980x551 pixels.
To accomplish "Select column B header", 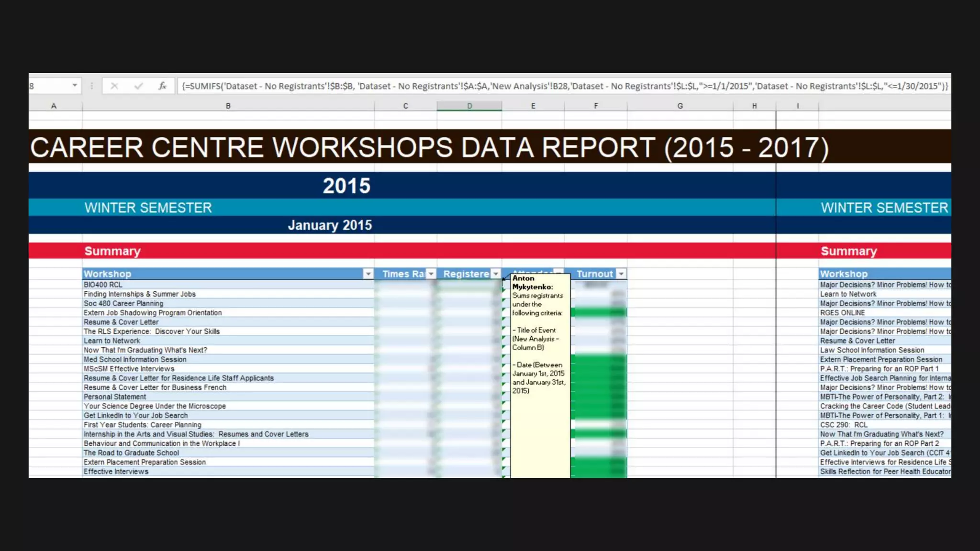I will pyautogui.click(x=228, y=106).
